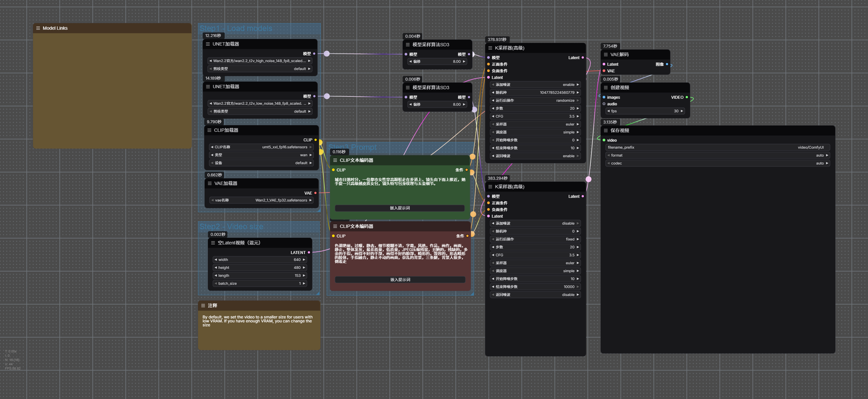Click the Model Links node menu icon
This screenshot has height=399, width=868.
coord(38,28)
